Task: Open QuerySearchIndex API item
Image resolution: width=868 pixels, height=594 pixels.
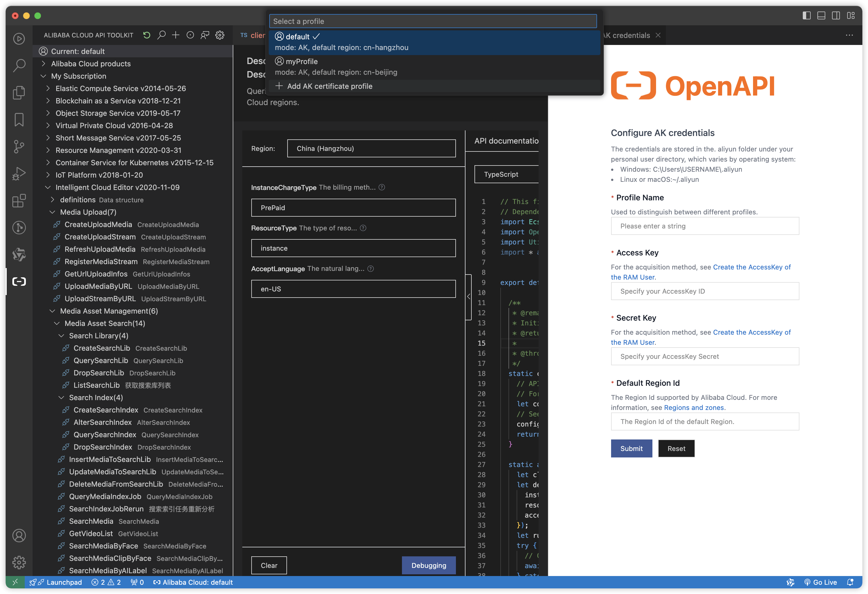Action: pos(133,435)
